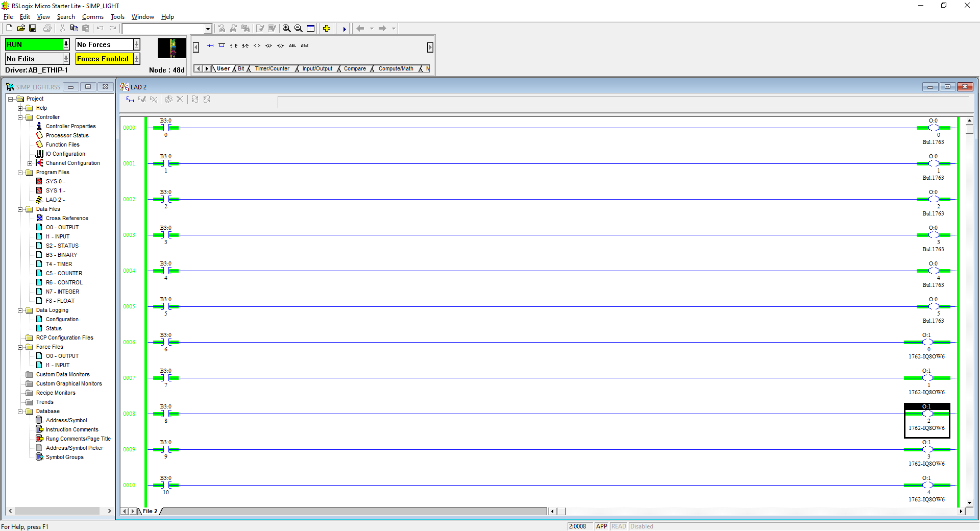
Task: Collapse the Data Files tree node
Action: click(x=20, y=209)
